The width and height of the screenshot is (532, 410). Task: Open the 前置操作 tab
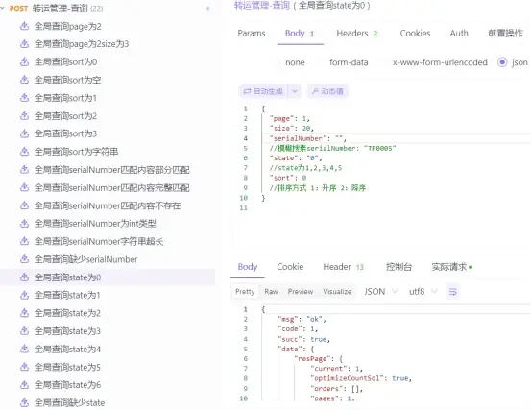click(x=505, y=34)
